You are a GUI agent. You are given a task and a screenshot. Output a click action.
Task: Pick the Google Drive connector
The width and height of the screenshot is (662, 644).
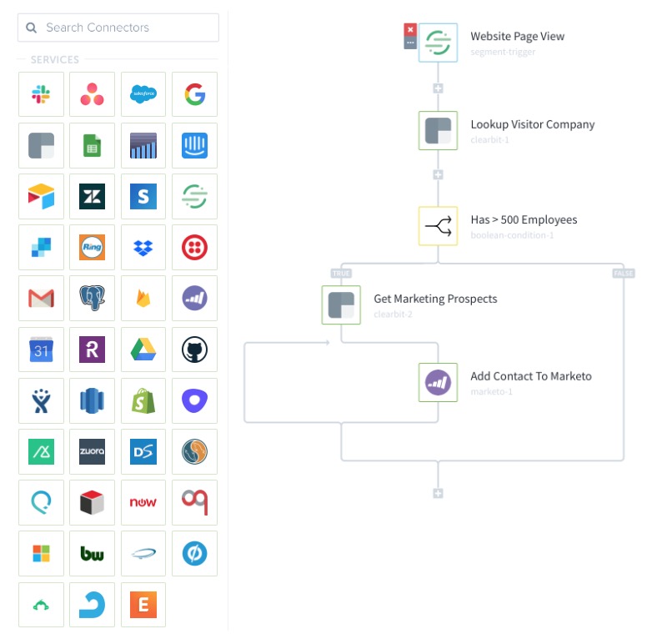tap(143, 350)
